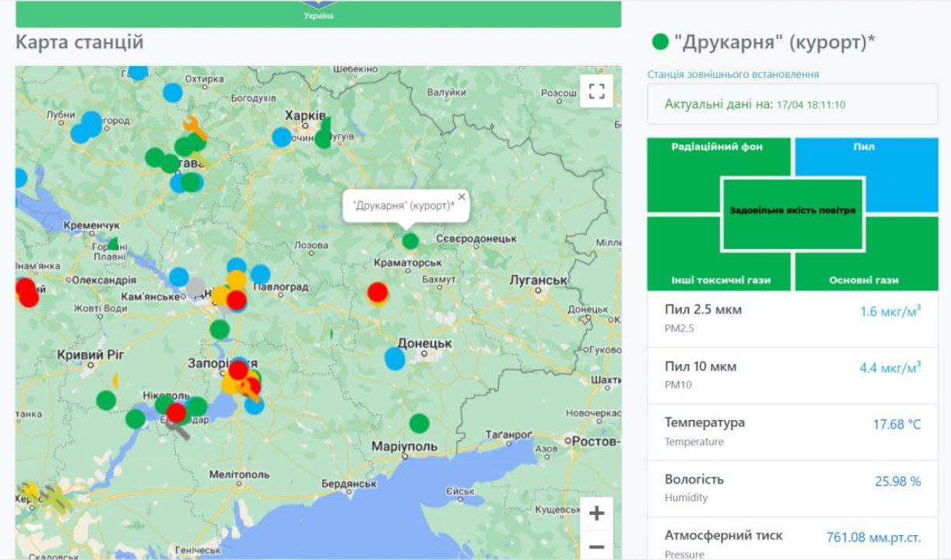Click the Задовільна якість повітря center tile
951x560 pixels.
(x=793, y=214)
